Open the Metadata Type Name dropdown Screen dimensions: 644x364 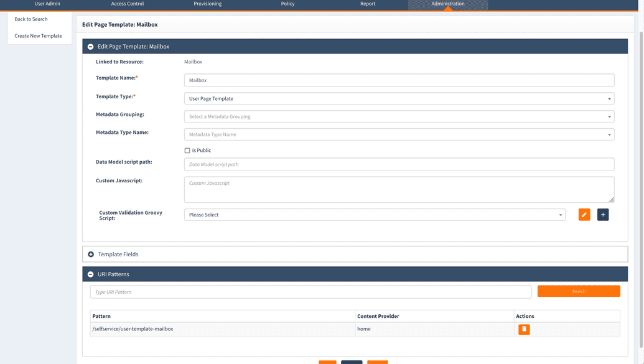point(399,134)
